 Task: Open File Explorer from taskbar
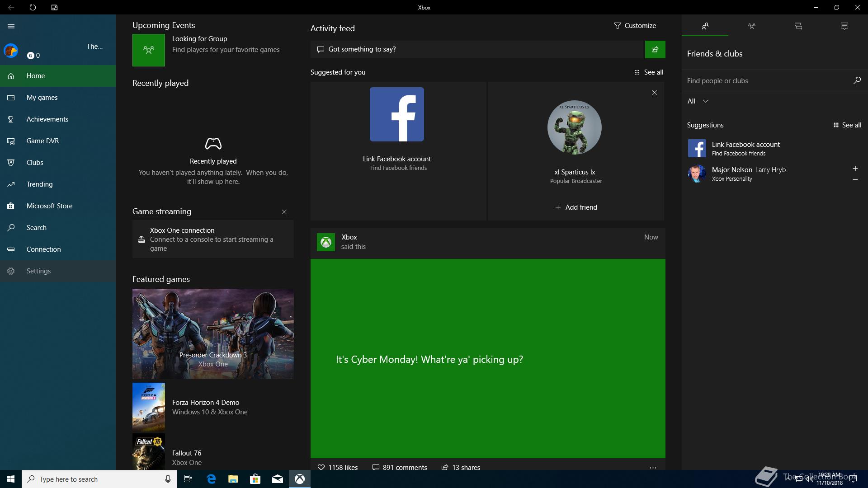click(x=233, y=479)
